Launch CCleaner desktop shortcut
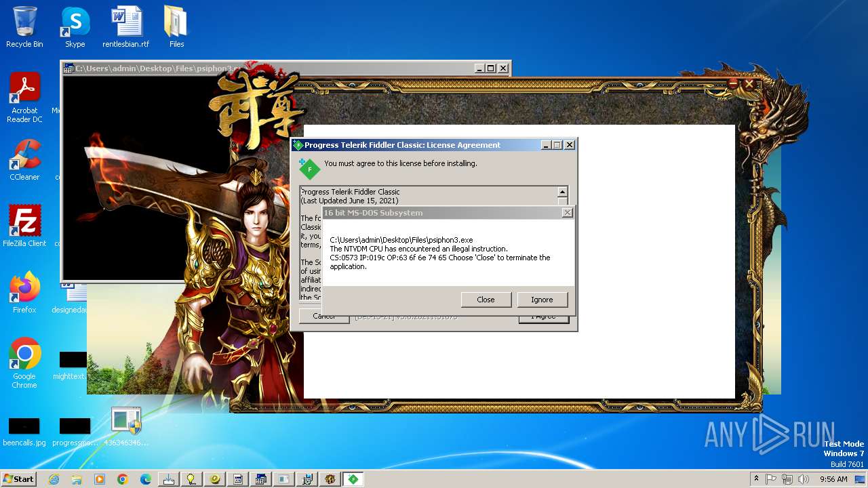 coord(24,160)
